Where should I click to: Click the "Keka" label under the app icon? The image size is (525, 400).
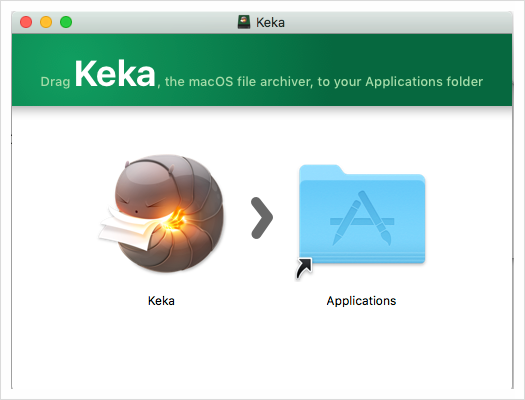161,301
